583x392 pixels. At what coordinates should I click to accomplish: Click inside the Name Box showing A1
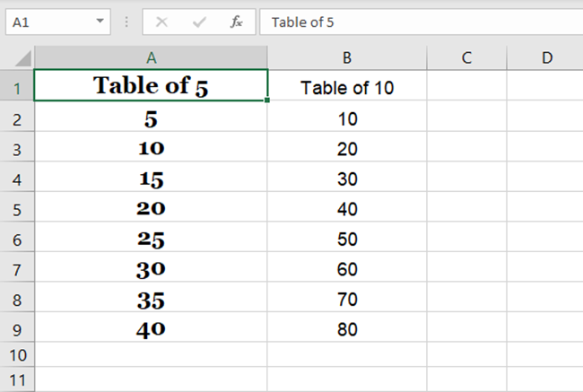coord(45,22)
